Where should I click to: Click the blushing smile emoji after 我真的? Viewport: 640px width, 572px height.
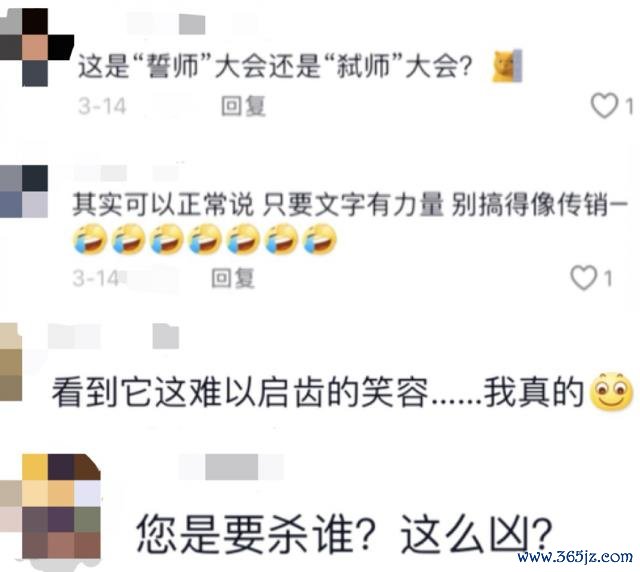click(612, 391)
